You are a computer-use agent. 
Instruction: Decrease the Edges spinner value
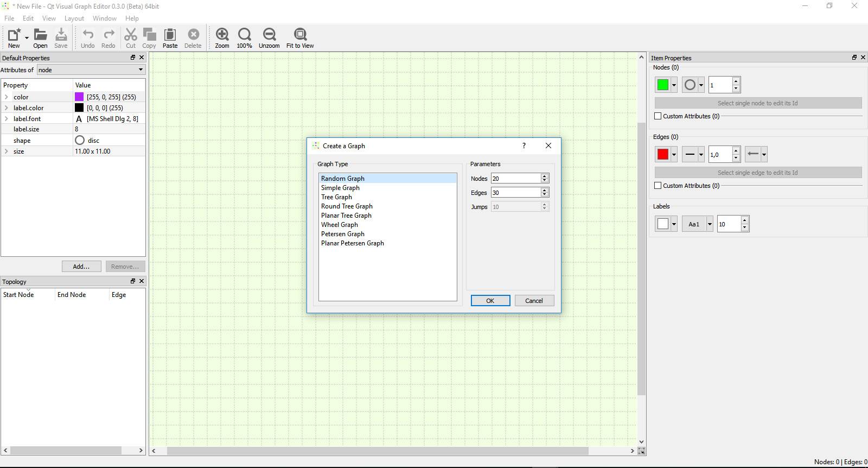(x=545, y=195)
